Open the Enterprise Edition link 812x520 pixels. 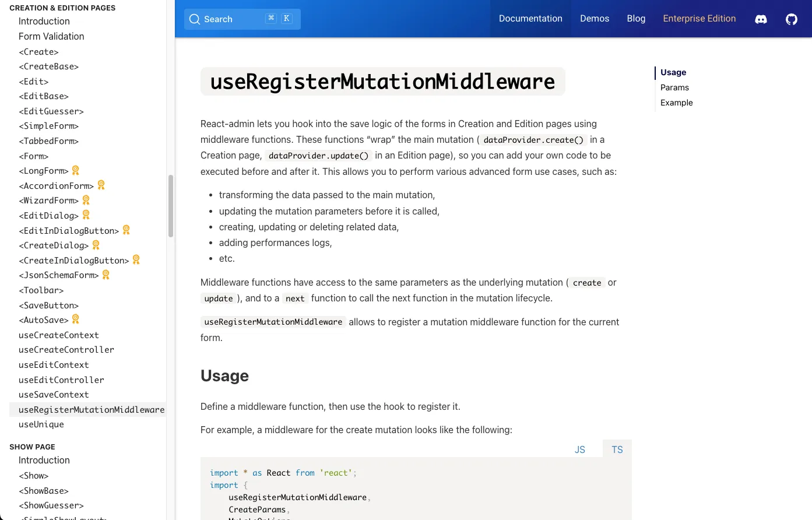pos(699,18)
